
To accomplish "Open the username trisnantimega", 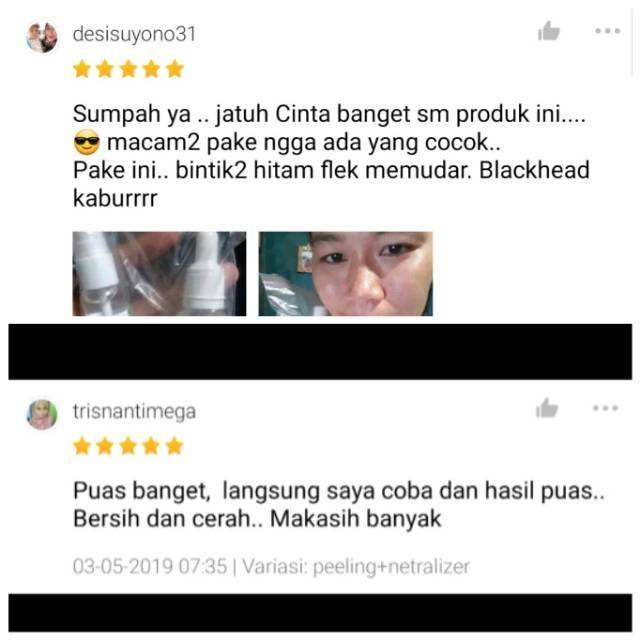I will pyautogui.click(x=134, y=411).
